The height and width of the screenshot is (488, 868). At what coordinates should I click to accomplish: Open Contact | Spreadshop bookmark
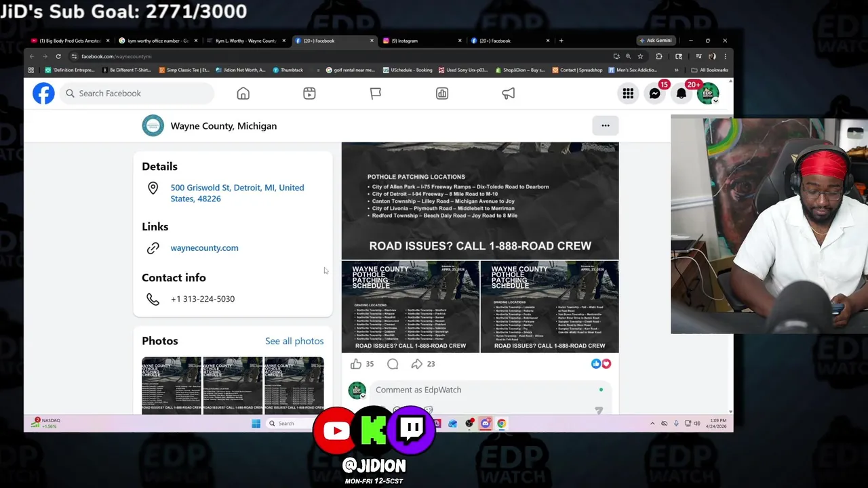(578, 70)
